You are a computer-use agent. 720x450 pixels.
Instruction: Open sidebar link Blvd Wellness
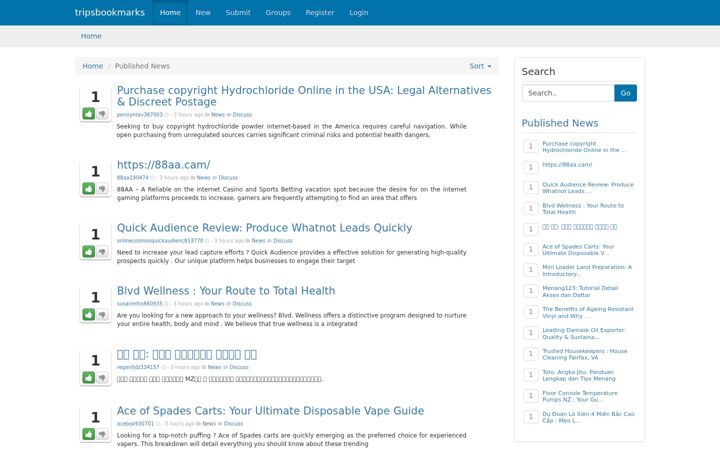point(583,209)
